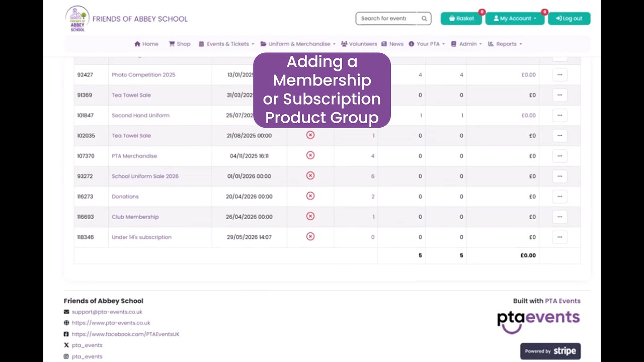Click product count 6 for School Uniform Sale 2026
The image size is (644, 362).
coord(373,176)
